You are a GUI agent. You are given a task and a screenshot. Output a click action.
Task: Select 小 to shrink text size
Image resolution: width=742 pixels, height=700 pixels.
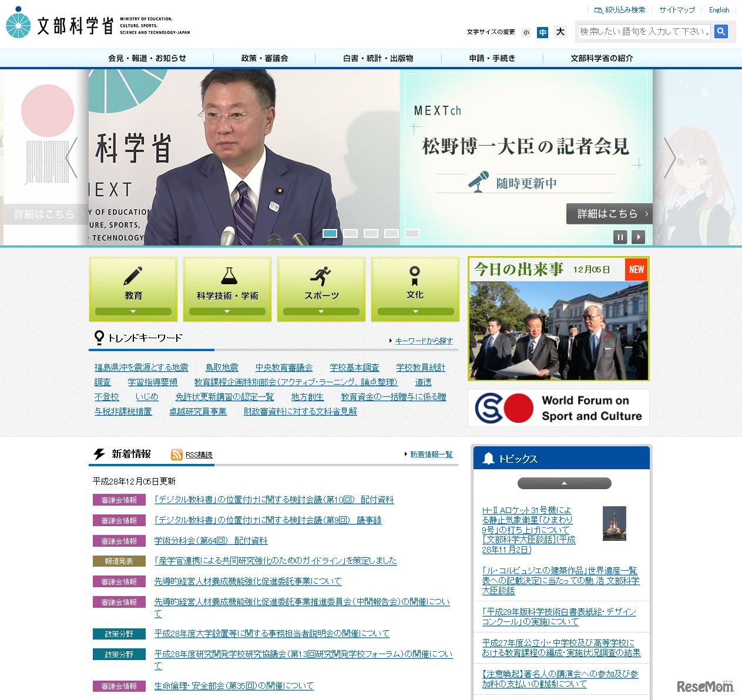(x=525, y=32)
